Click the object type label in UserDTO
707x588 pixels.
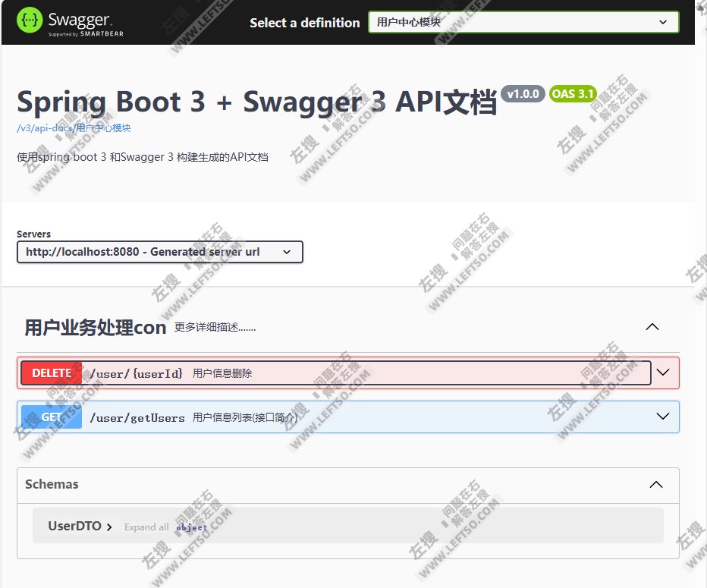coord(191,527)
